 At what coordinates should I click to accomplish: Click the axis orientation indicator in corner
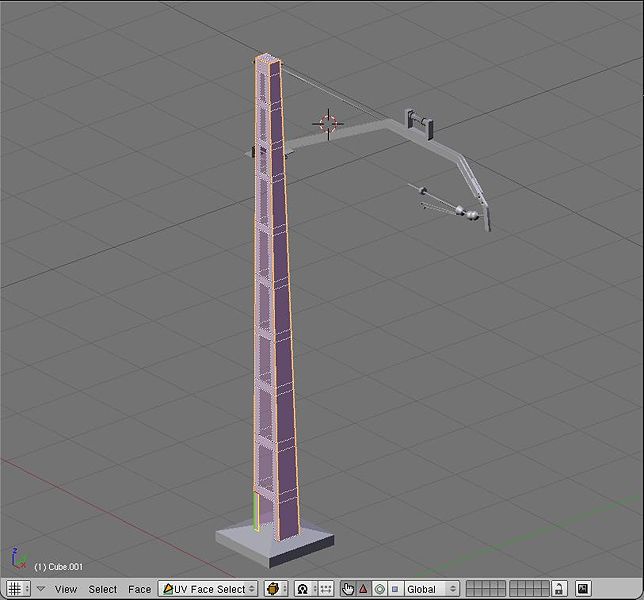17,557
